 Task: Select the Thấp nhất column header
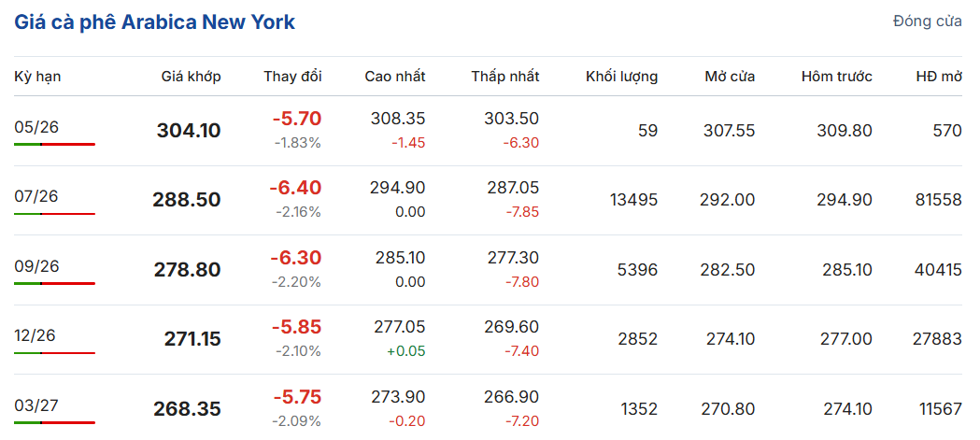[x=504, y=77]
